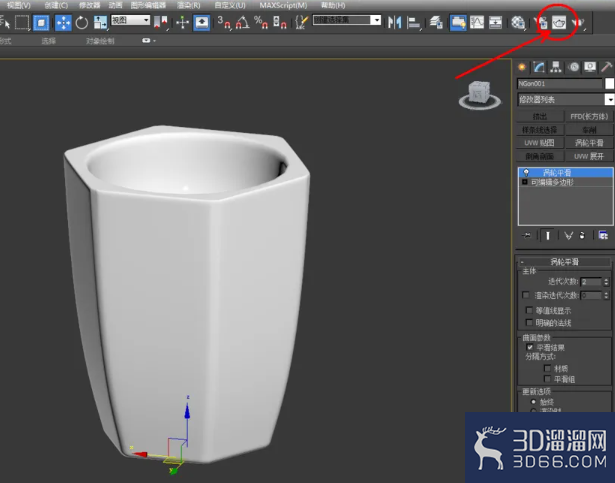The width and height of the screenshot is (615, 483).
Task: Activate the Select and Scale tool
Action: [x=100, y=22]
